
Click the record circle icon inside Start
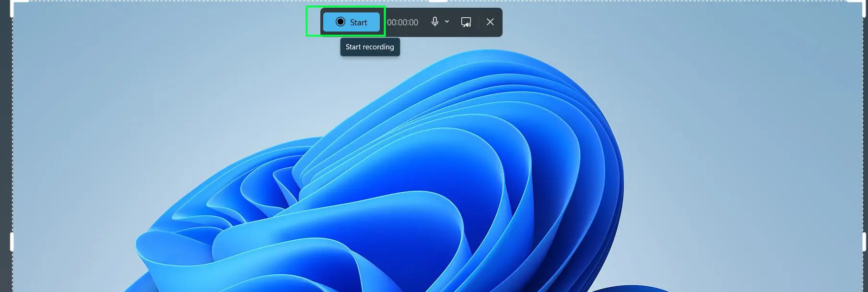tap(340, 22)
